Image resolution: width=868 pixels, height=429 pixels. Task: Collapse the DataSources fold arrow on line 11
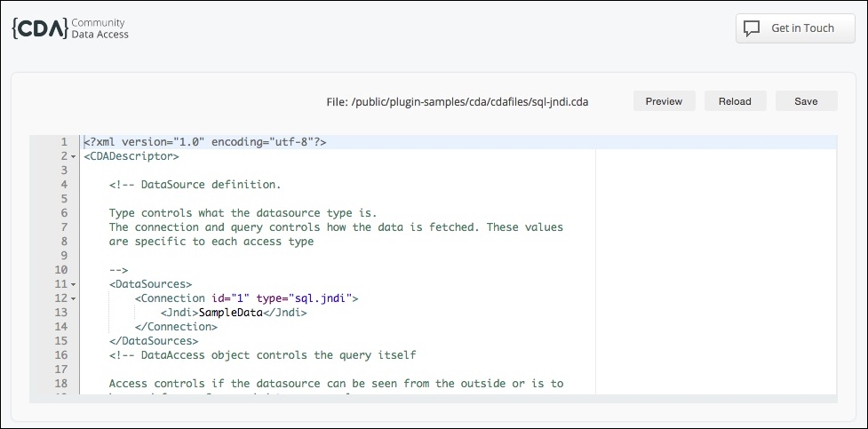tap(73, 284)
